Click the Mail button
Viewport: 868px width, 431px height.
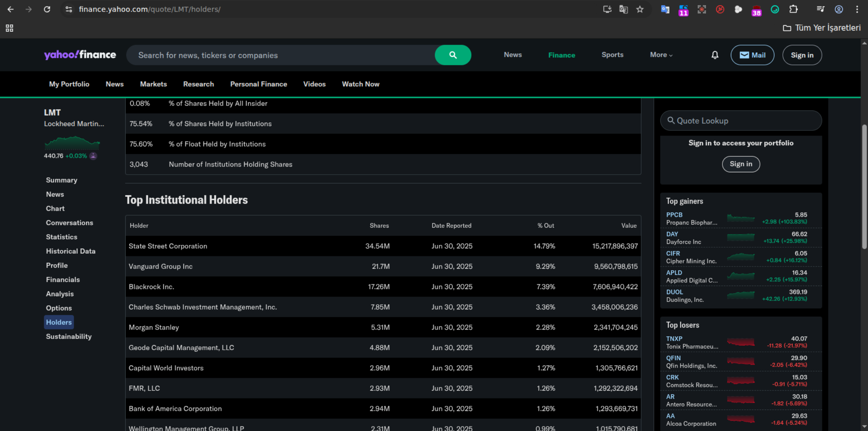[x=752, y=55]
